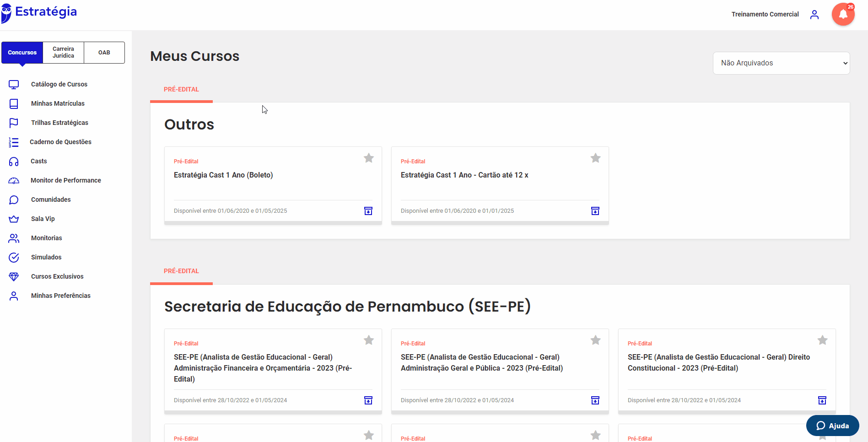Viewport: 868px width, 442px height.
Task: Open the notifications bell
Action: [x=843, y=14]
